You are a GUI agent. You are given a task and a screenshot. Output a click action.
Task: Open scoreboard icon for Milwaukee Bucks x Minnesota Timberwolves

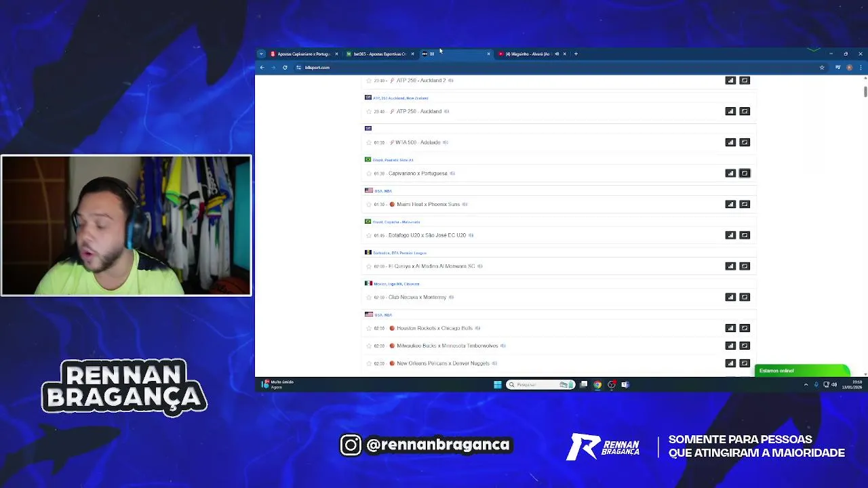(745, 346)
